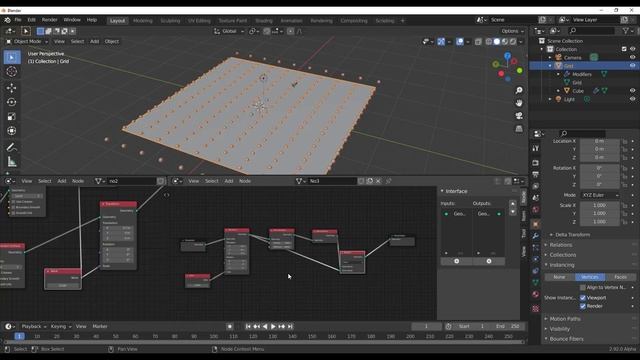Screen dimensions: 640x360
Task: Expand the Relations panel
Action: [560, 245]
